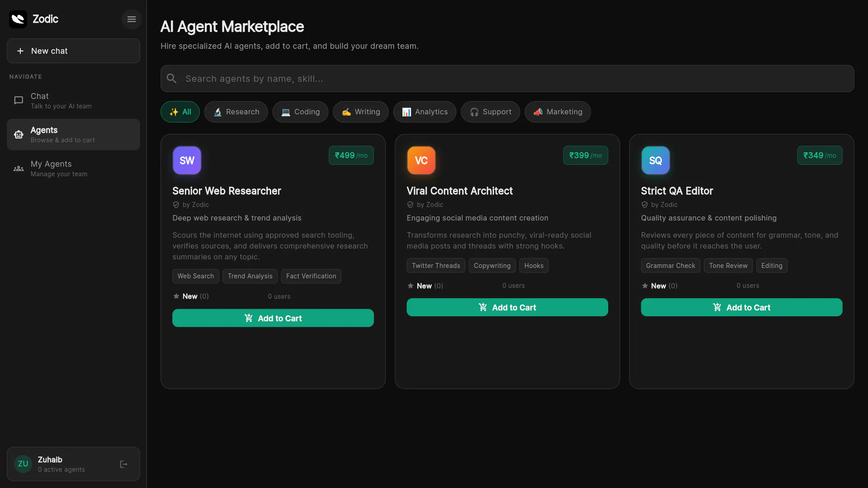Click verified badge under Strict QA Editor

point(645,205)
